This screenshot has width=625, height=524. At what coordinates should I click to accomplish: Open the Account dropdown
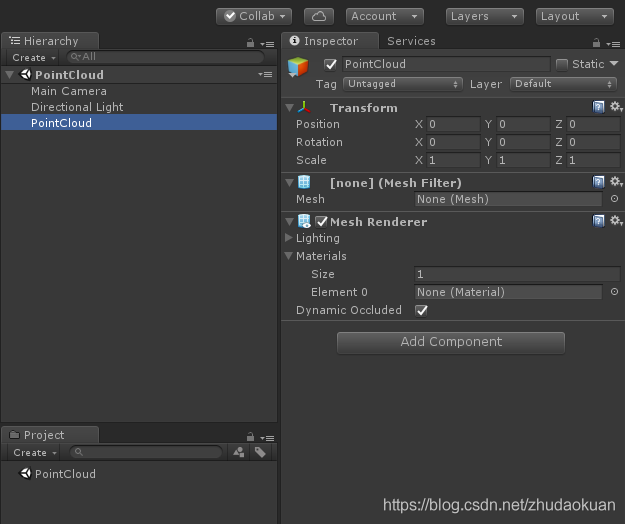[x=385, y=16]
